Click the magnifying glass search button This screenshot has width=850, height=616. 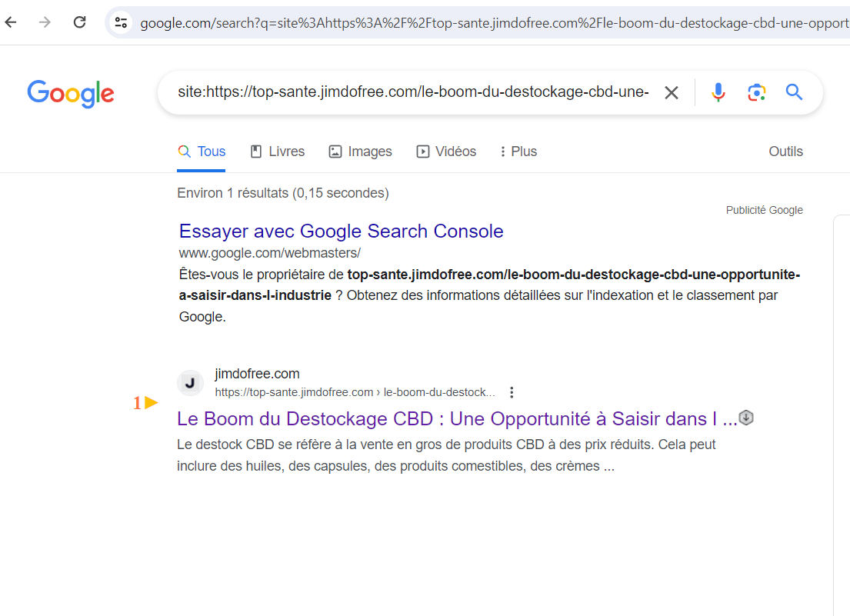click(x=794, y=93)
